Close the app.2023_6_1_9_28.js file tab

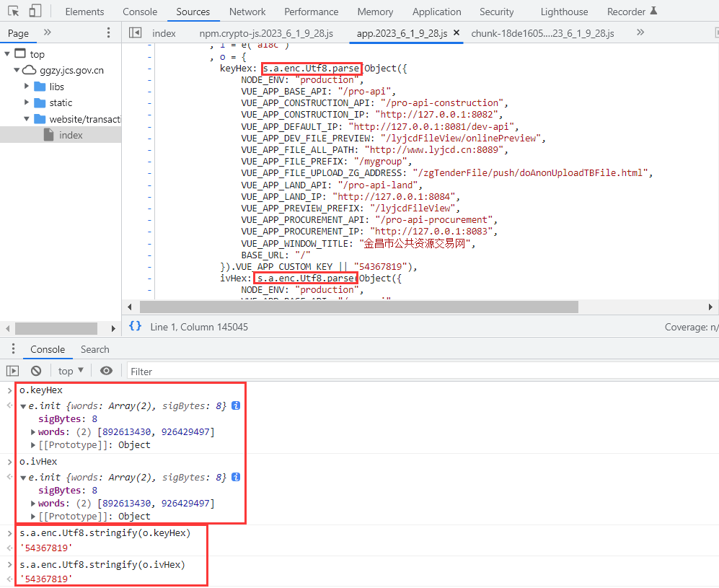456,33
